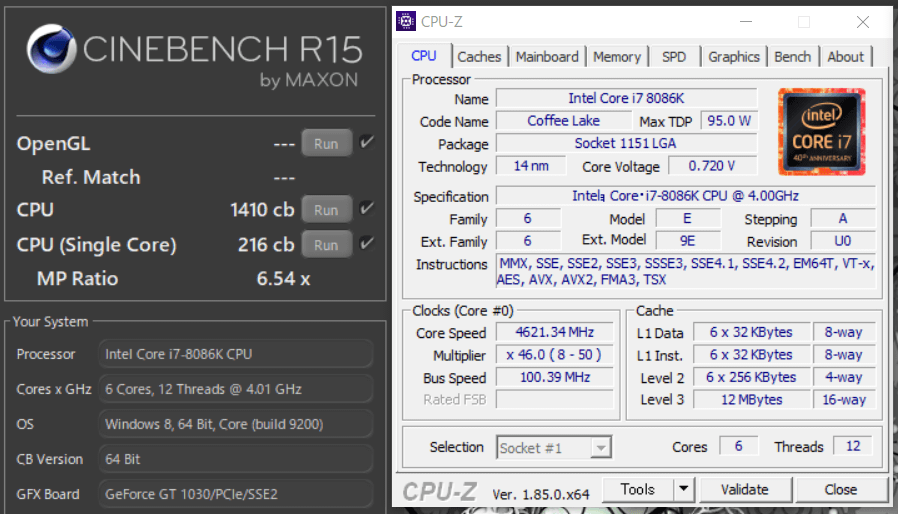Run the OpenGL benchmark
The width and height of the screenshot is (898, 514).
326,143
